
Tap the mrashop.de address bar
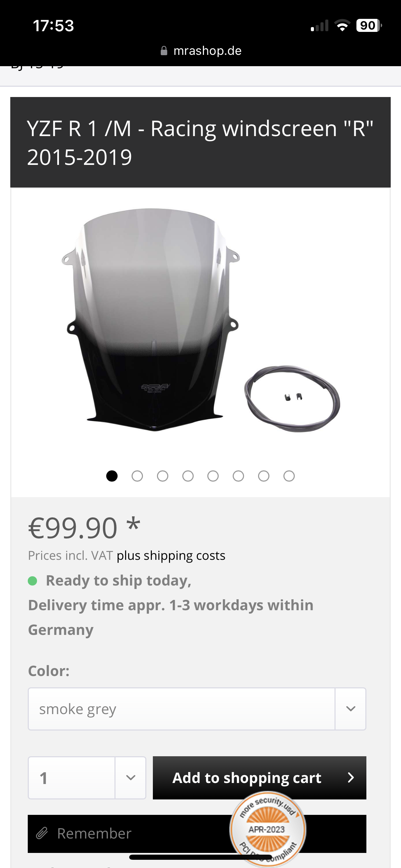pos(201,51)
